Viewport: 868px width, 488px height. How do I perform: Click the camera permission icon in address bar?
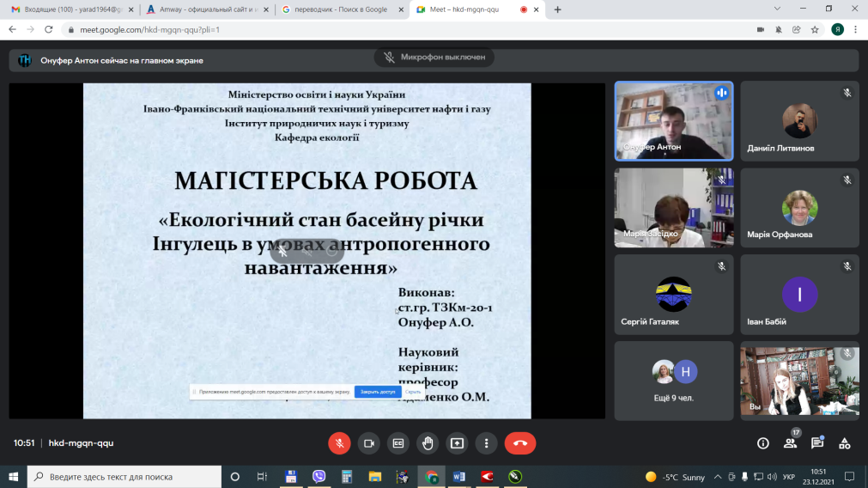(x=761, y=29)
